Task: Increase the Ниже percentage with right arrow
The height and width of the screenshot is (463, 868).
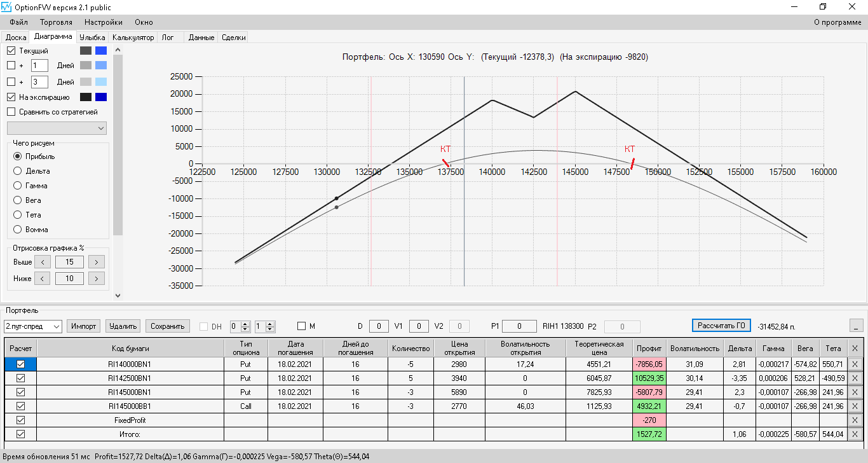Action: tap(97, 279)
